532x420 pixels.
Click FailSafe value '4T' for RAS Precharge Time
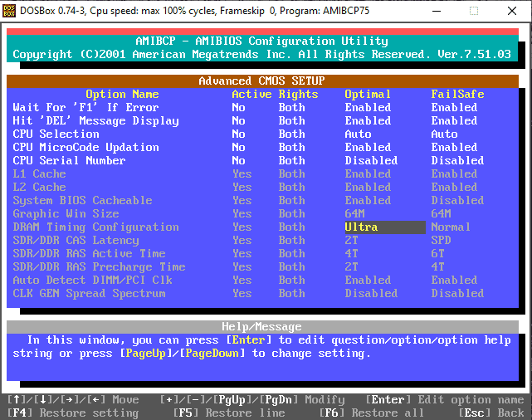click(437, 266)
